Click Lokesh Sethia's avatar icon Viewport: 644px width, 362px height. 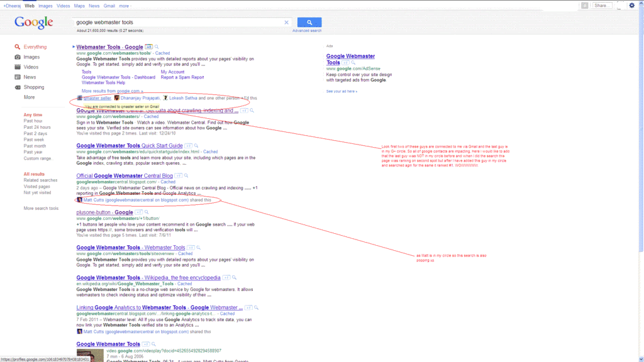pyautogui.click(x=165, y=97)
